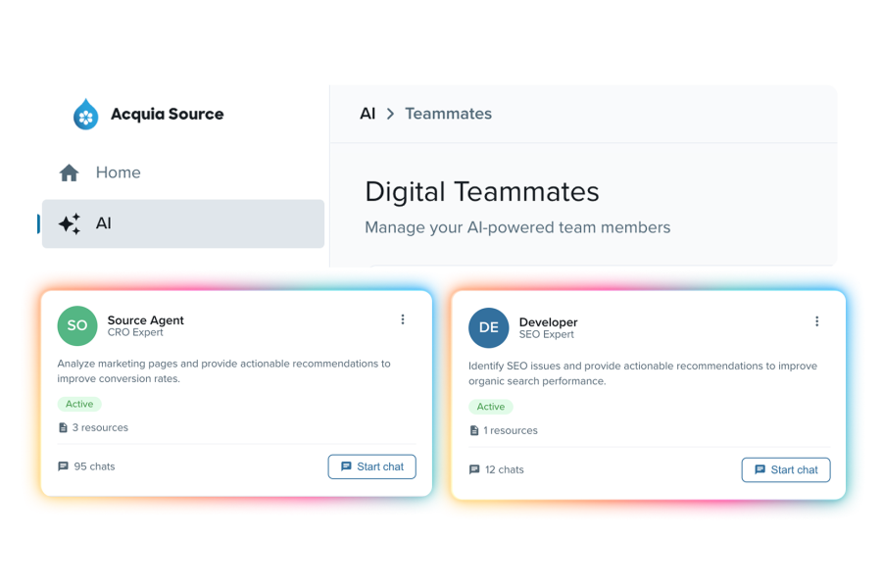Start chat with the Developer teammate
The width and height of the screenshot is (882, 588).
click(x=785, y=469)
